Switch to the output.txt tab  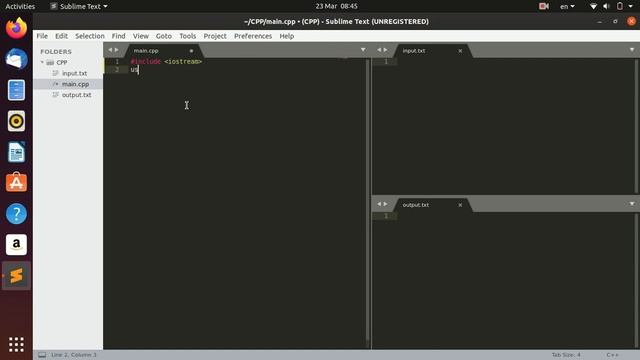pos(416,205)
